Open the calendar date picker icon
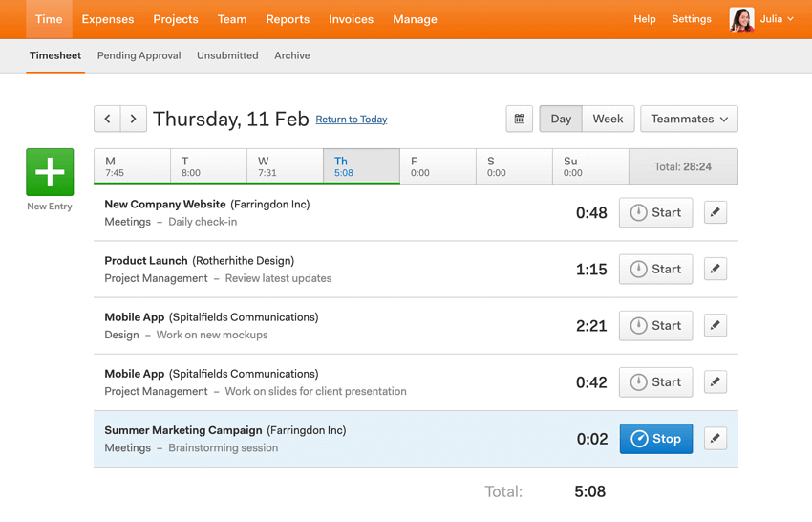The width and height of the screenshot is (812, 522). coord(520,119)
